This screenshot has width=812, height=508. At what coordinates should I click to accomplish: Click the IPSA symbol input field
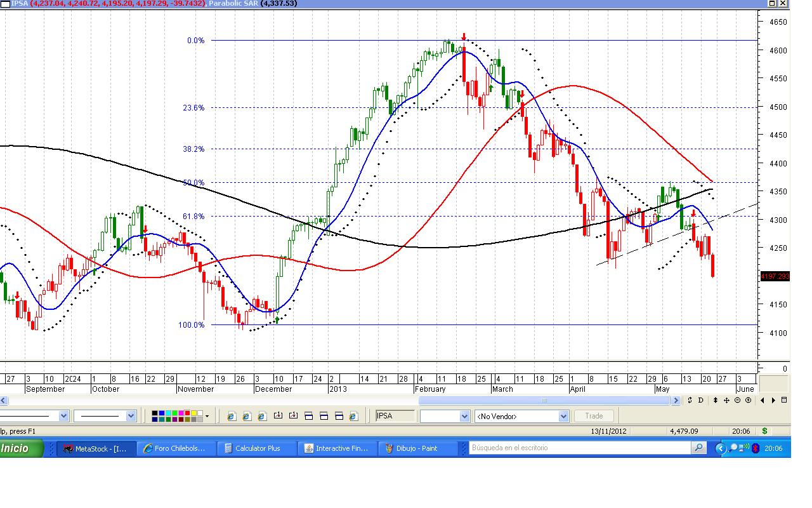395,416
